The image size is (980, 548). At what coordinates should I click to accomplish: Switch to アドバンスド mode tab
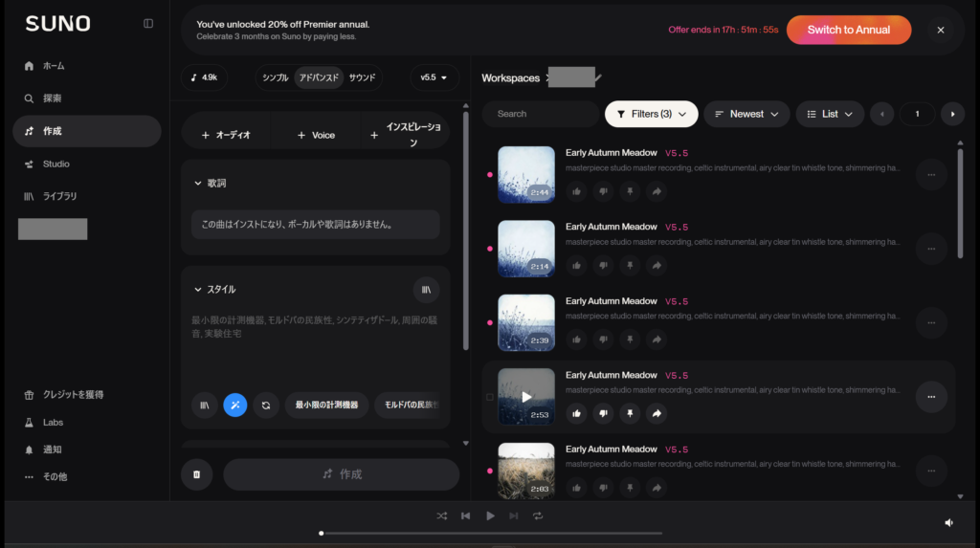point(319,77)
